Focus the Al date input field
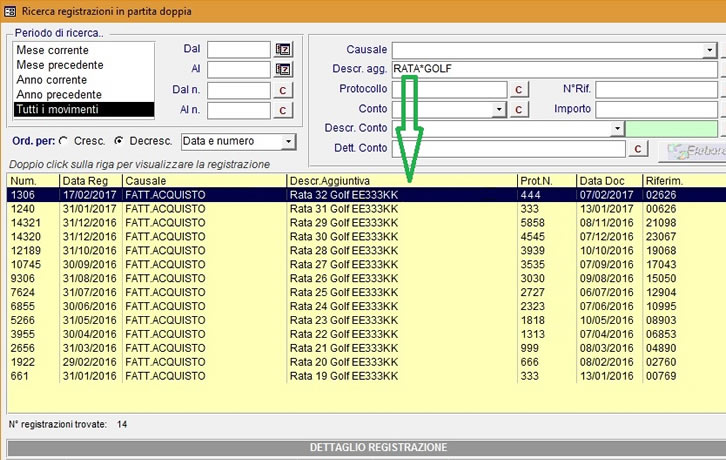726x460 pixels. tap(238, 69)
